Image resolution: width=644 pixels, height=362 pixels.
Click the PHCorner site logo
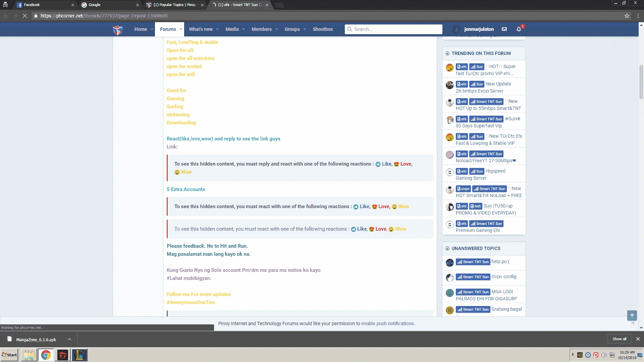pyautogui.click(x=118, y=30)
